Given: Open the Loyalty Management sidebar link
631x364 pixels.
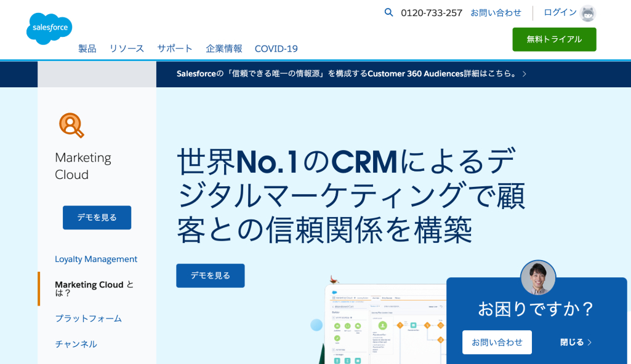Looking at the screenshot, I should coord(96,259).
